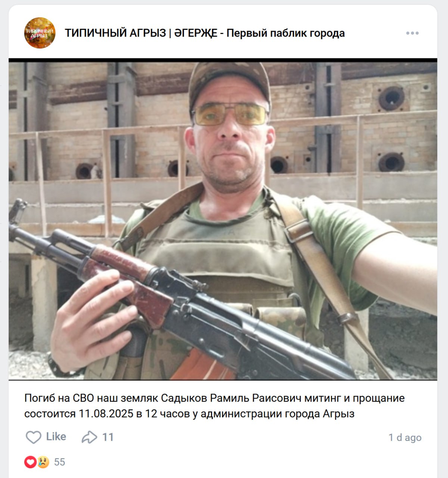Click администрации города Агрыз in caption
The image size is (448, 478).
pos(277,414)
